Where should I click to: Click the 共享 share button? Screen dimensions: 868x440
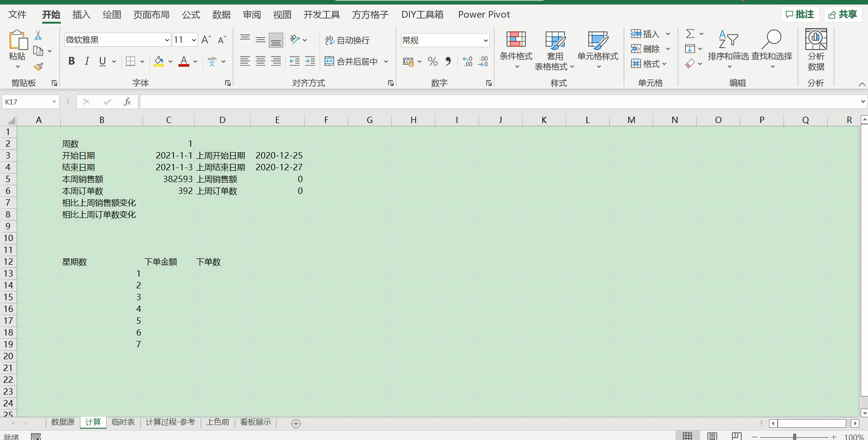pos(843,14)
